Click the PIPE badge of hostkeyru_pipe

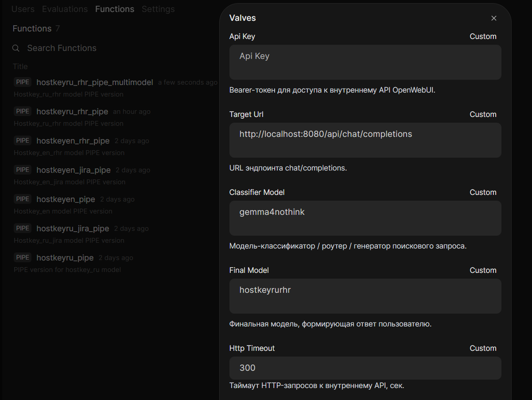pyautogui.click(x=23, y=257)
